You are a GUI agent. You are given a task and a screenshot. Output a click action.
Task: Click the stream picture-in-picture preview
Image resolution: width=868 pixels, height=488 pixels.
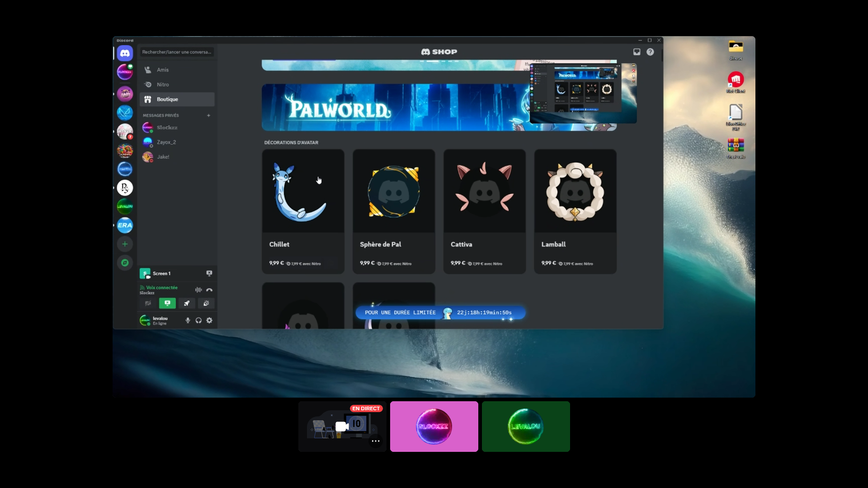coord(583,93)
